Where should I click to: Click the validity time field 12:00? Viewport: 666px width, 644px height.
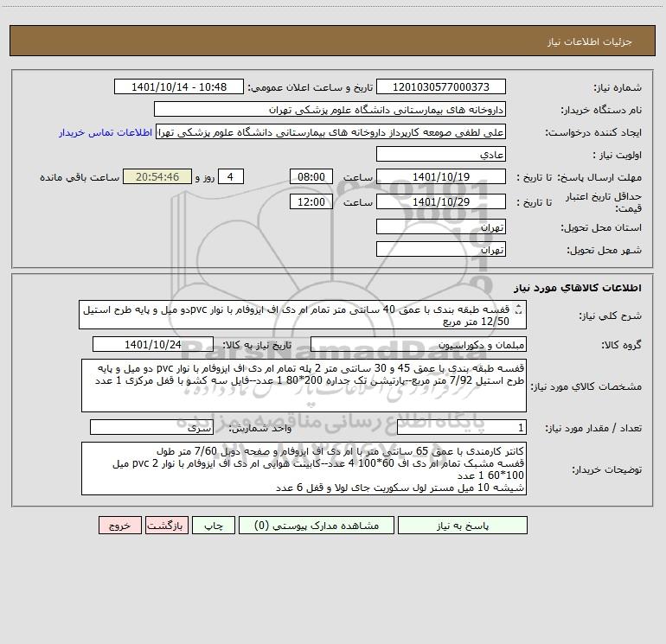pos(311,201)
